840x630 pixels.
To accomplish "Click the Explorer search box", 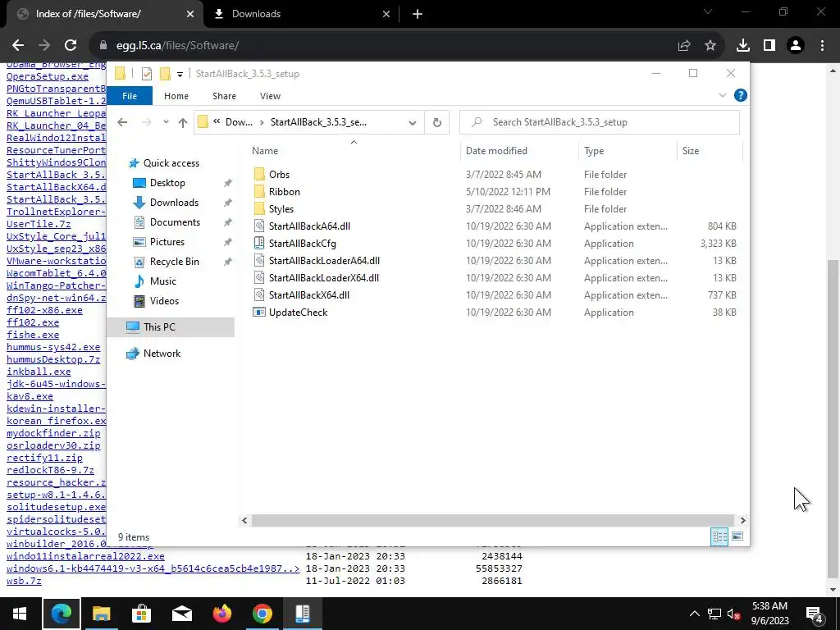I will (x=600, y=122).
